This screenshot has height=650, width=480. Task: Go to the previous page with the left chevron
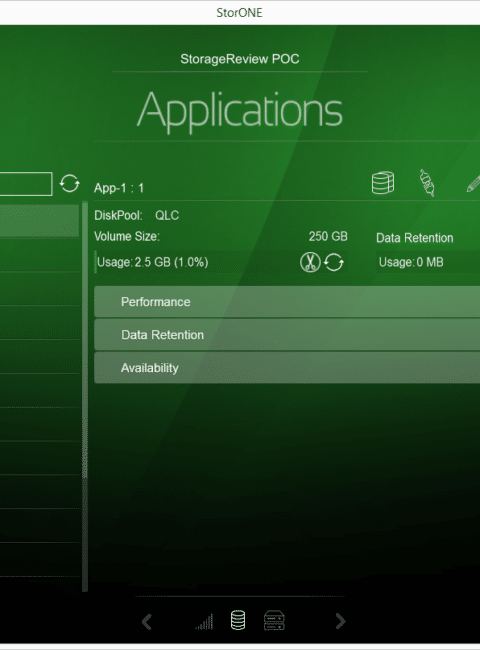[x=147, y=621]
